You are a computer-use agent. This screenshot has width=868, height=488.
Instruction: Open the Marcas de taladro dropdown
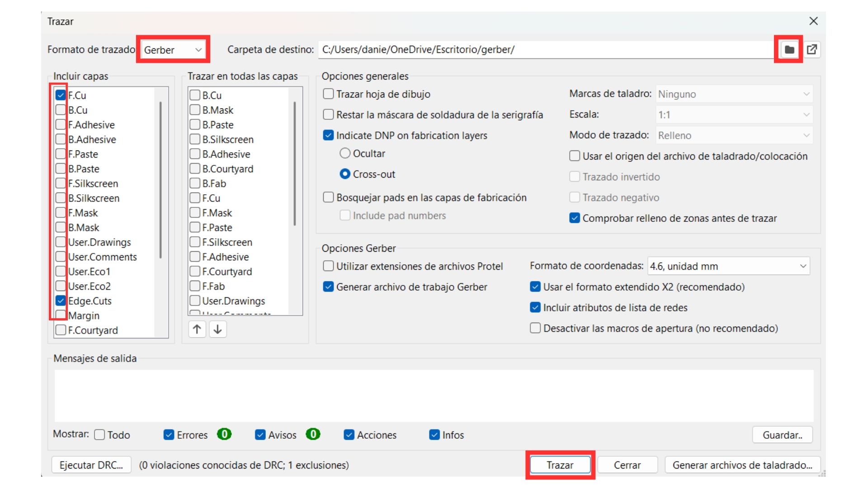734,94
